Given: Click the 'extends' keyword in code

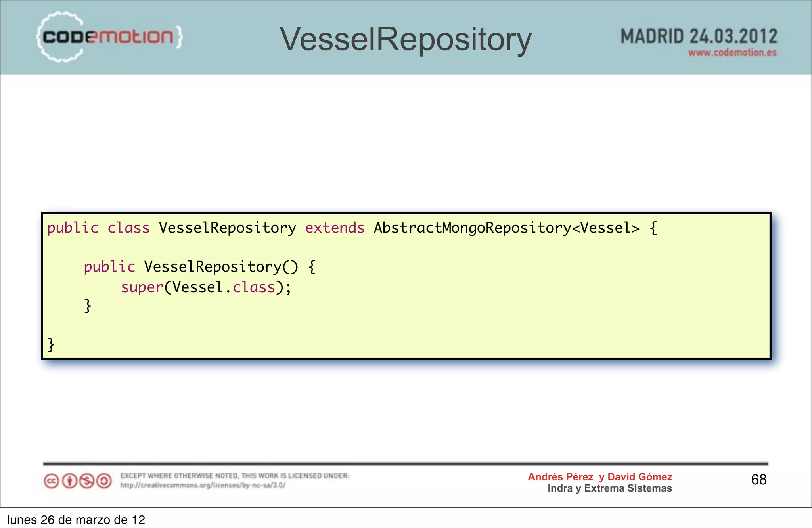Looking at the screenshot, I should pyautogui.click(x=335, y=228).
